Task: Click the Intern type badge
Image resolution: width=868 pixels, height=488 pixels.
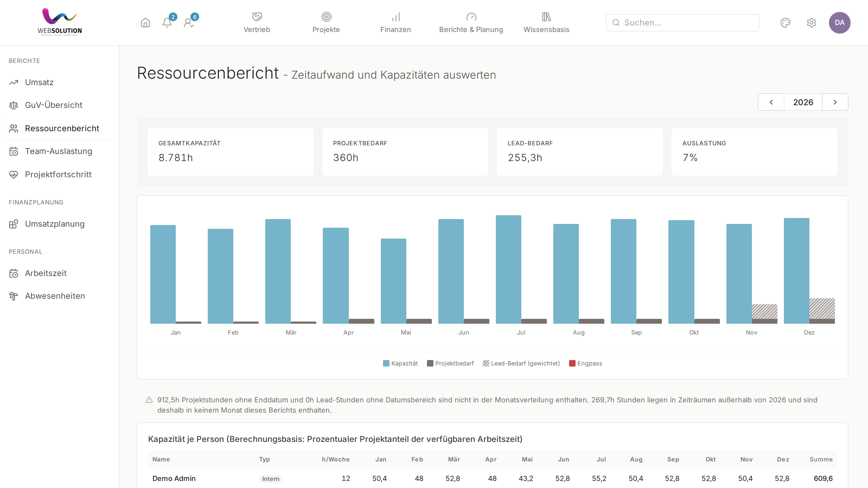Action: pos(271,479)
